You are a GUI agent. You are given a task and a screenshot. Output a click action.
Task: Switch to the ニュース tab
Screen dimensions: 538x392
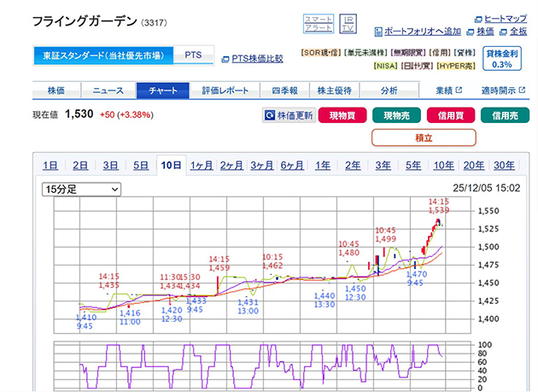tap(108, 90)
